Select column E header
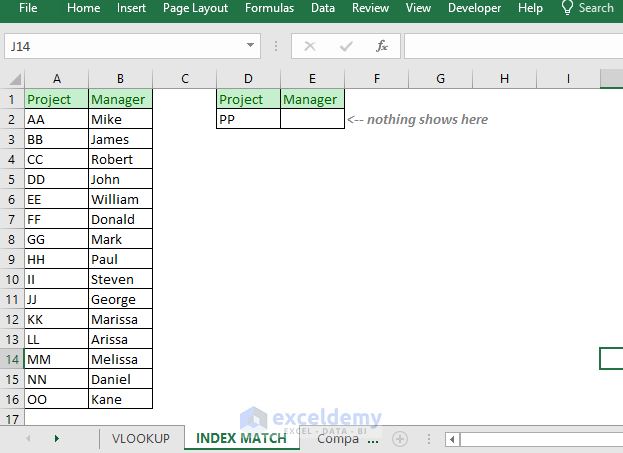This screenshot has height=453, width=623. coord(312,79)
